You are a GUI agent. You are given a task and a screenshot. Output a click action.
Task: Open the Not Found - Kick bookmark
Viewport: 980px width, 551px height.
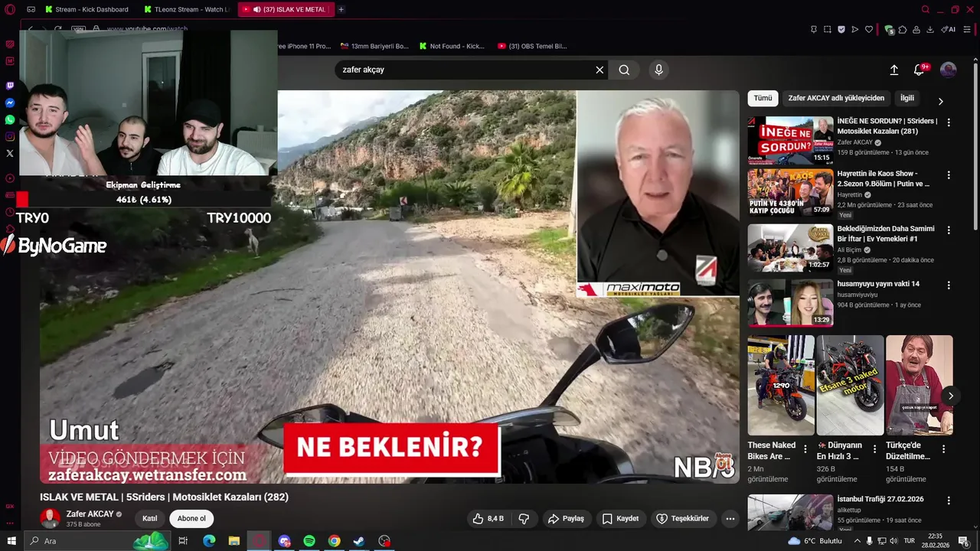(452, 46)
